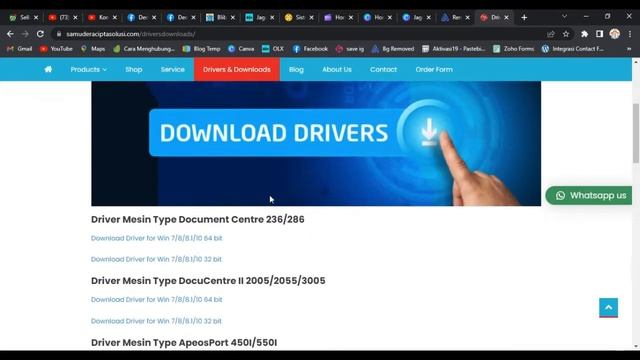Reload the page with the refresh icon
Viewport: 640px width, 360px height.
point(40,34)
